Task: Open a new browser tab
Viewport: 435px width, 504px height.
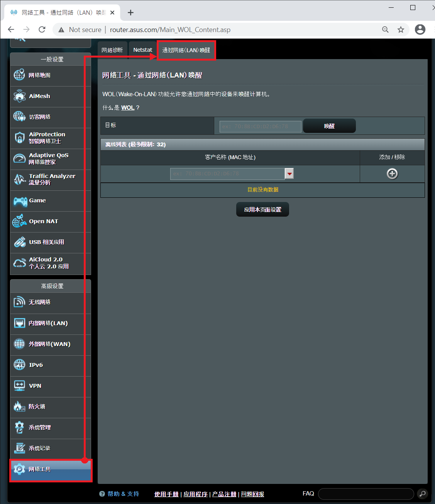Action: [x=131, y=13]
